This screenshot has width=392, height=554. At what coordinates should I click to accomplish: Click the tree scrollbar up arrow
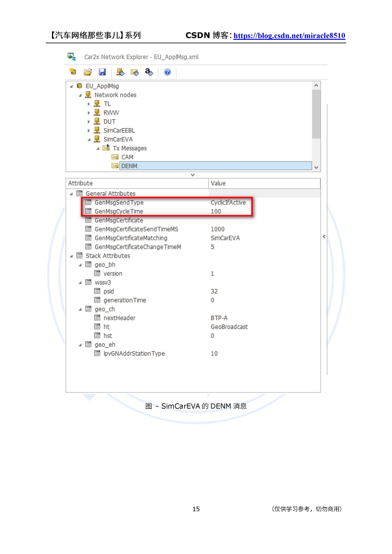[316, 86]
